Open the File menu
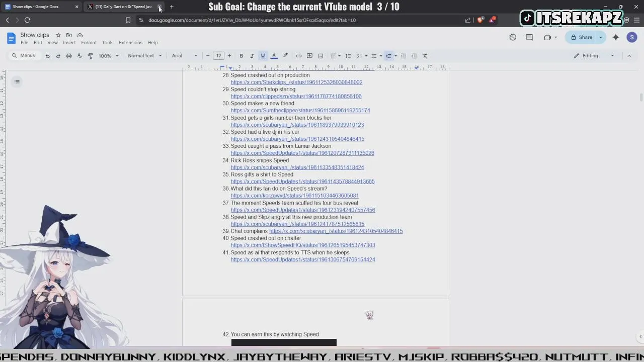 (x=24, y=43)
